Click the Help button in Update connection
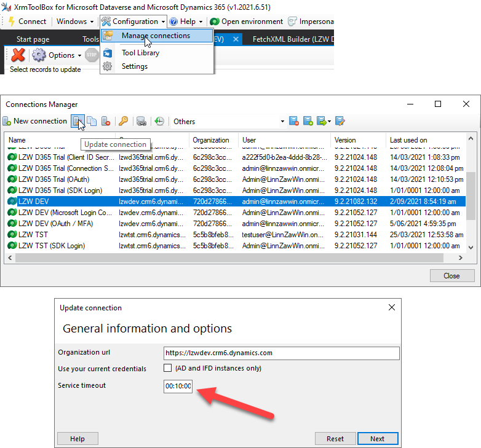The image size is (481, 448). 78,439
